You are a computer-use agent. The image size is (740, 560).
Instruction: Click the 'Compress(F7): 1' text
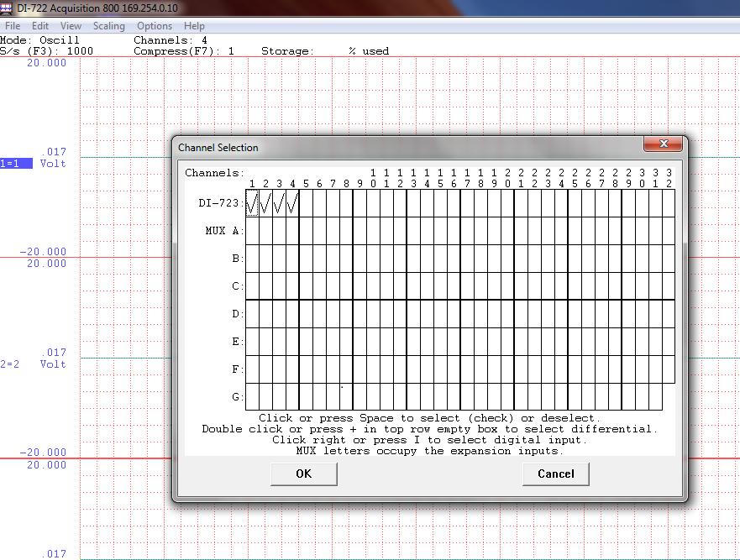point(184,51)
